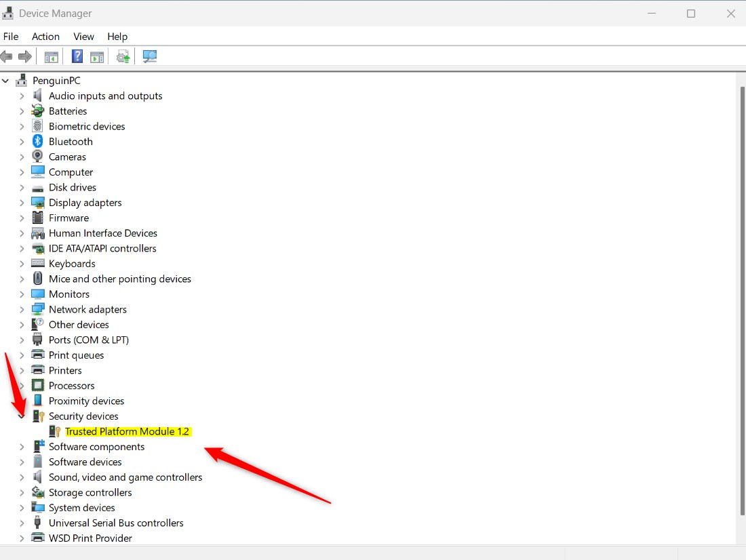Open the Action menu

[x=45, y=37]
